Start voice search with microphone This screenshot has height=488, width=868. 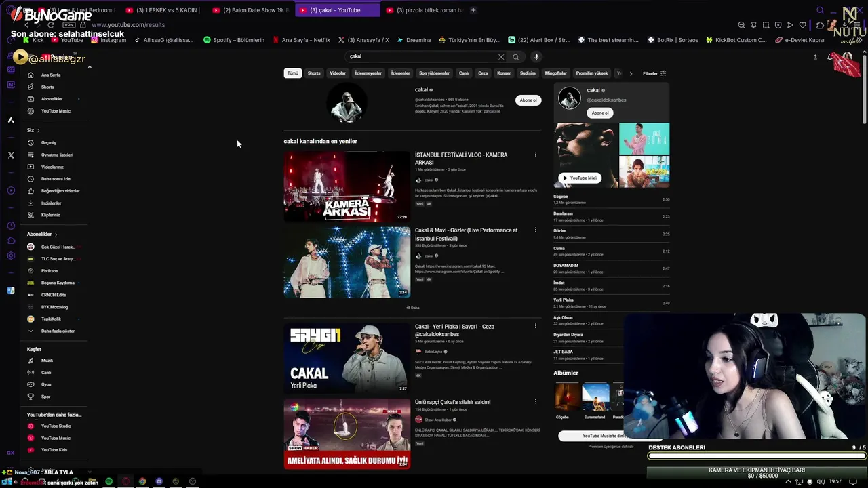click(536, 57)
